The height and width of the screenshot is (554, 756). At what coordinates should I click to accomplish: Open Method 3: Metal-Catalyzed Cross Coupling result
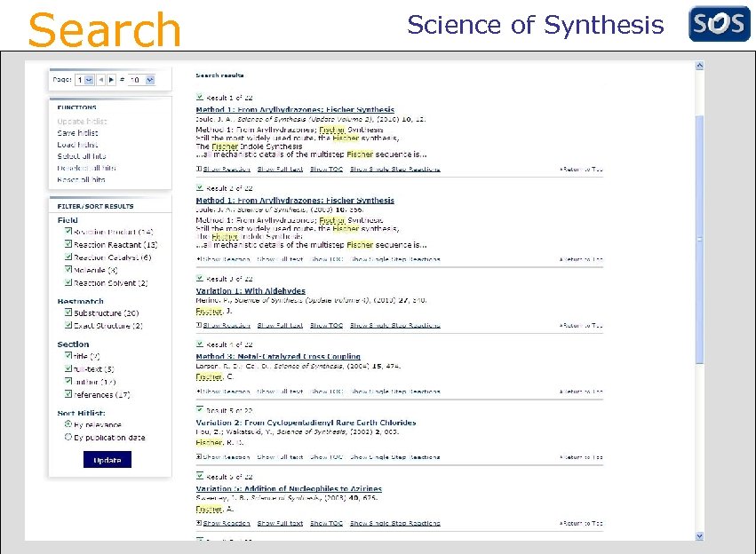point(278,357)
